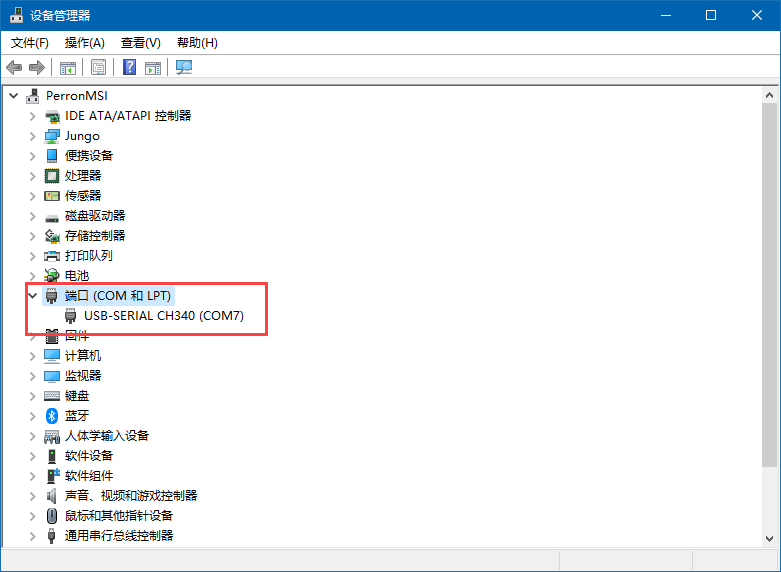Image resolution: width=781 pixels, height=572 pixels.
Task: Click the Forward arrow toolbar icon
Action: [37, 67]
